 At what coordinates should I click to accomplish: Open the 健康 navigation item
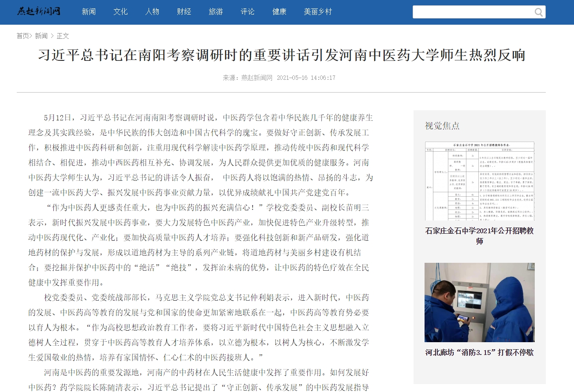coord(279,12)
